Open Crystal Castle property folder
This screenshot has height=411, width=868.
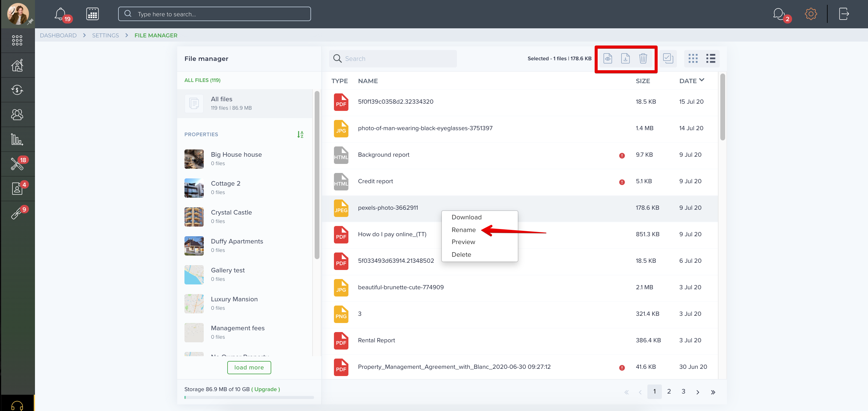[x=245, y=217]
